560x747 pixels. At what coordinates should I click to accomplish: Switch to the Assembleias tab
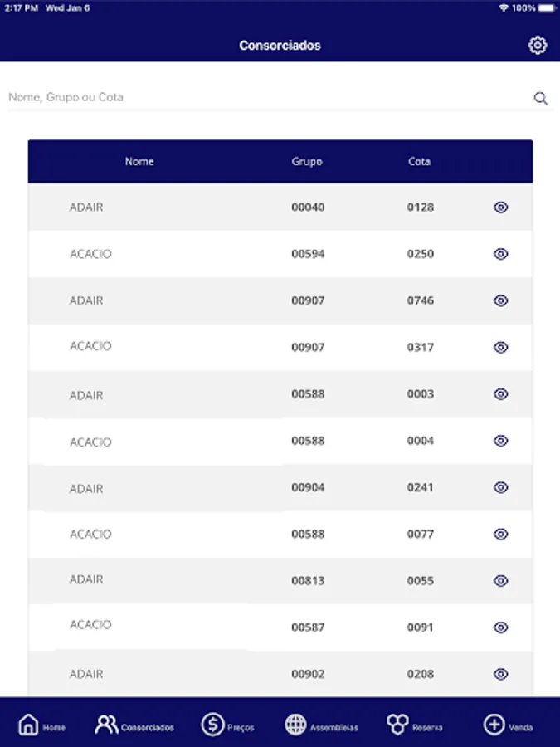point(321,725)
